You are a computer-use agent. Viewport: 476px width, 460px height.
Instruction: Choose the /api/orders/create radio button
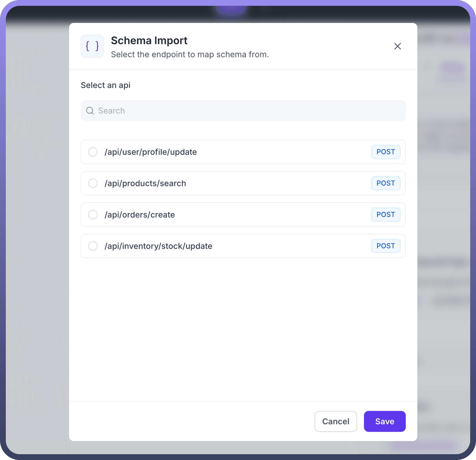[x=93, y=215]
